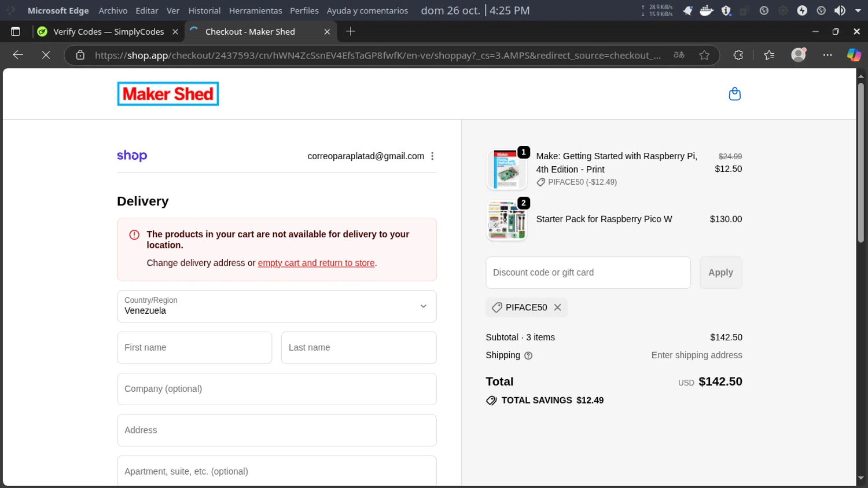Launch Copilot from the toolbar
Viewport: 868px width, 488px height.
(x=854, y=55)
